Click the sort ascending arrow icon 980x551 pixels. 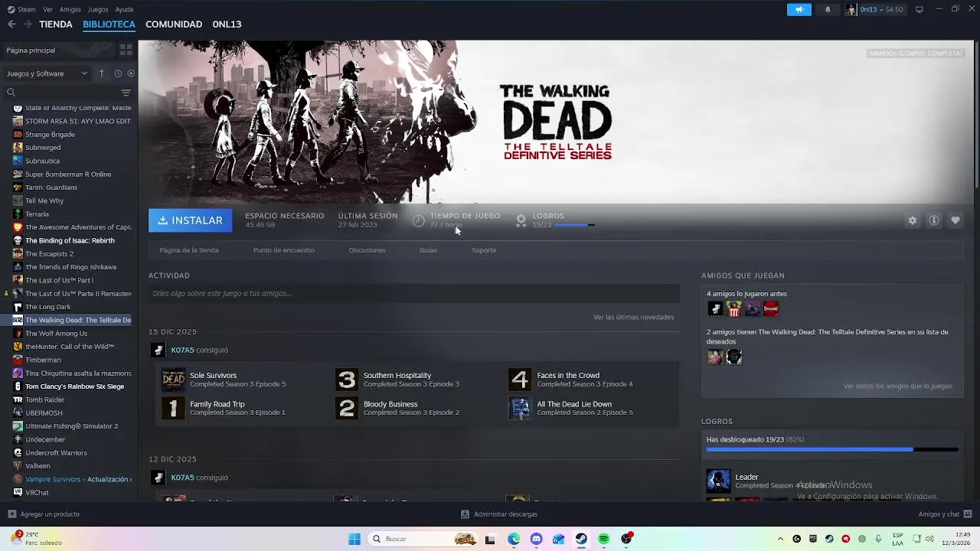pyautogui.click(x=101, y=73)
